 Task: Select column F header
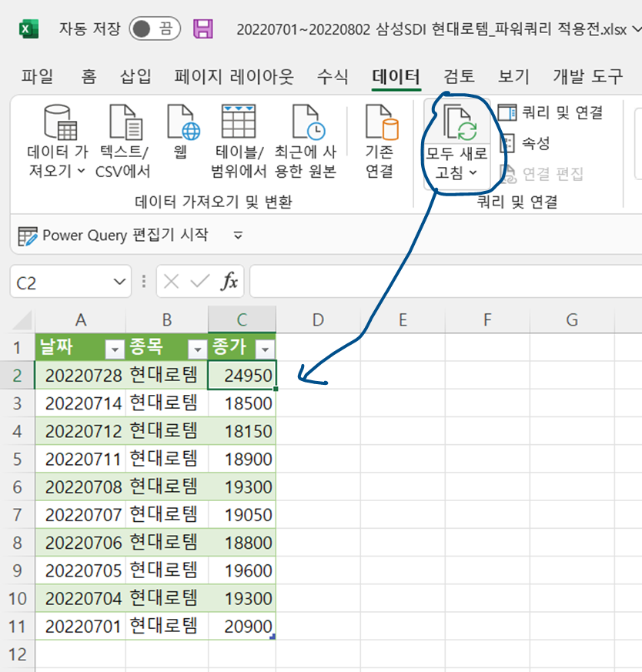click(487, 320)
